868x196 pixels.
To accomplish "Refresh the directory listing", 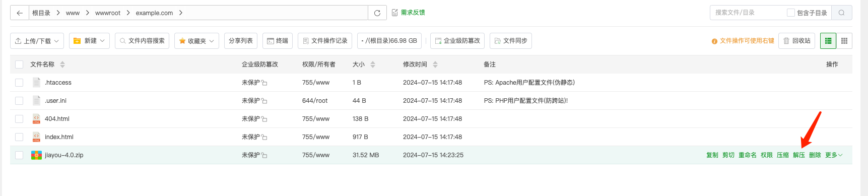I will click(x=377, y=13).
